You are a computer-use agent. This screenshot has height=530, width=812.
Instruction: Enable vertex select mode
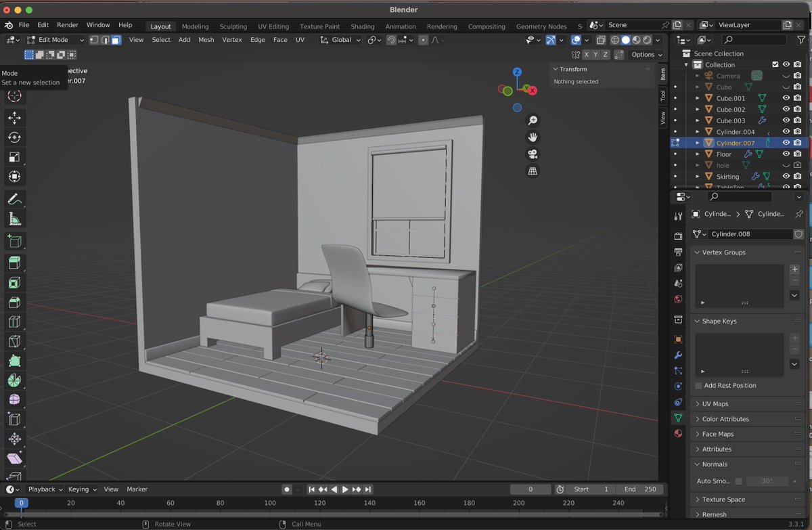[x=95, y=40]
